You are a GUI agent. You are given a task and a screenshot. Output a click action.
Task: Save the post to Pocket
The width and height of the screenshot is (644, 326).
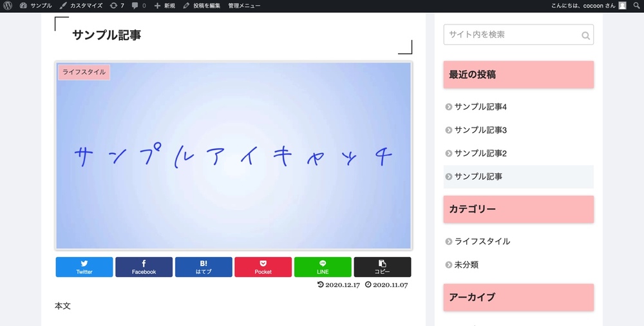point(263,267)
